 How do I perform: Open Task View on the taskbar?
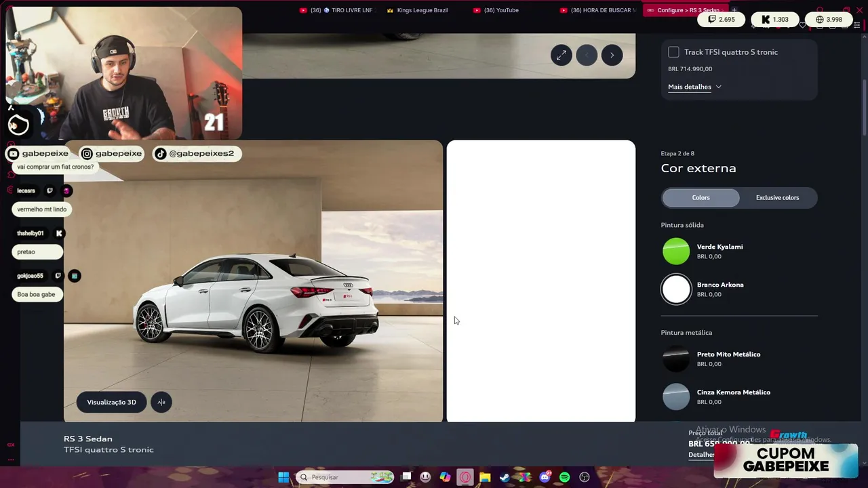coord(406,477)
